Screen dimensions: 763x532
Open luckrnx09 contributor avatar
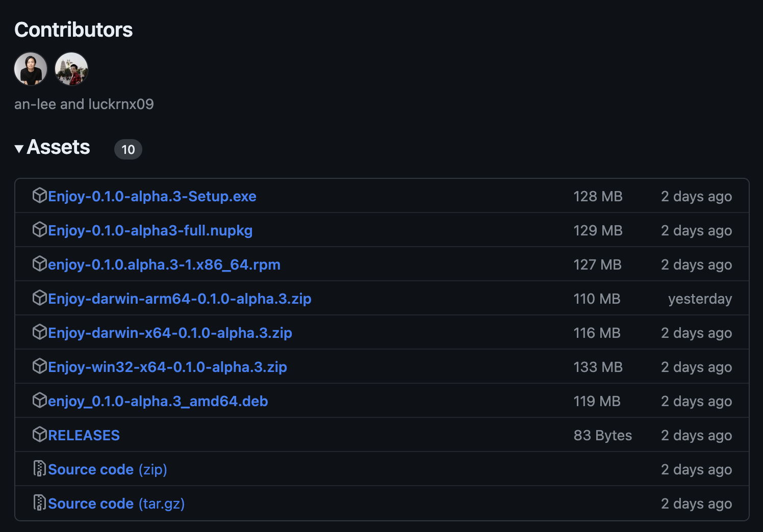[71, 69]
